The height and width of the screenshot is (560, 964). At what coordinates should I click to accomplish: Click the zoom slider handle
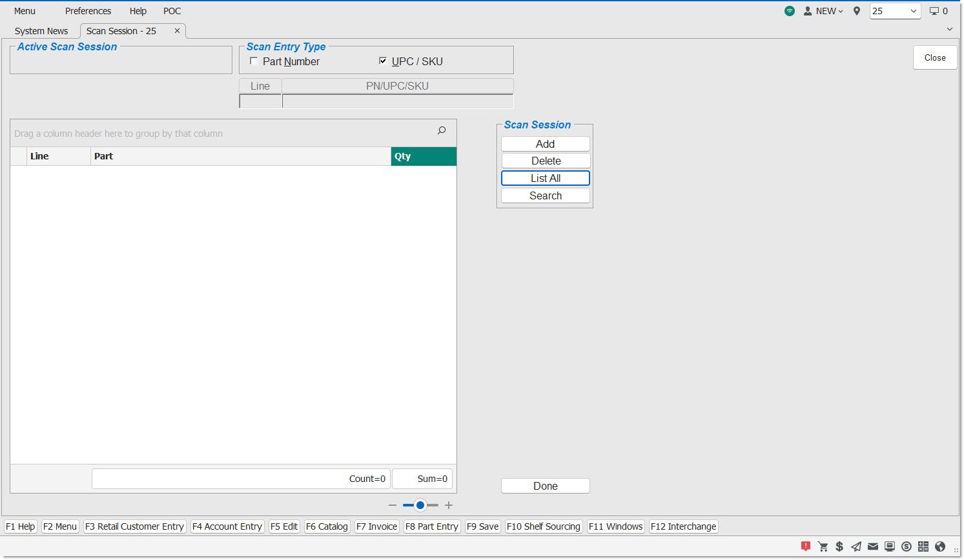[420, 505]
